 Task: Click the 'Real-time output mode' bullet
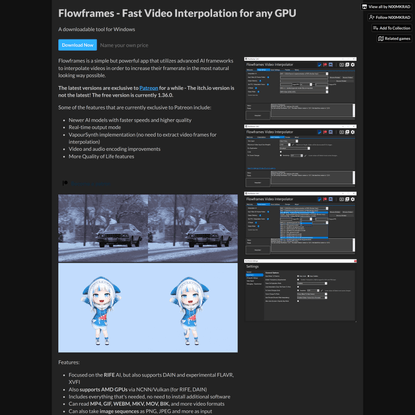coord(95,127)
